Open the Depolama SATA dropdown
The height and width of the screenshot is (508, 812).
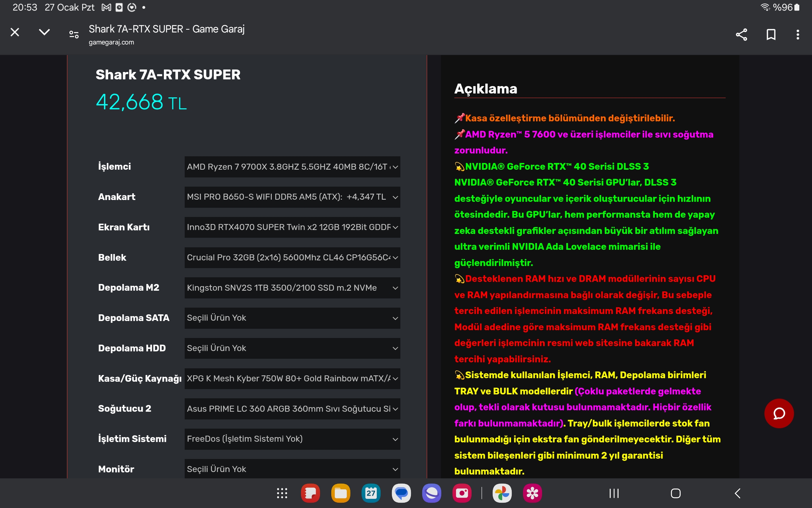(x=292, y=318)
